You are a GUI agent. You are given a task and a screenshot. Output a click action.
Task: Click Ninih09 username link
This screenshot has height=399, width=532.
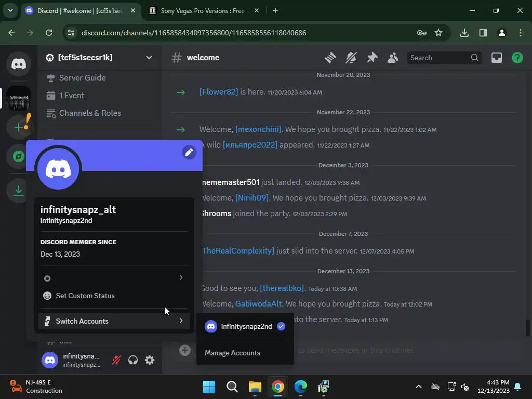pyautogui.click(x=252, y=198)
